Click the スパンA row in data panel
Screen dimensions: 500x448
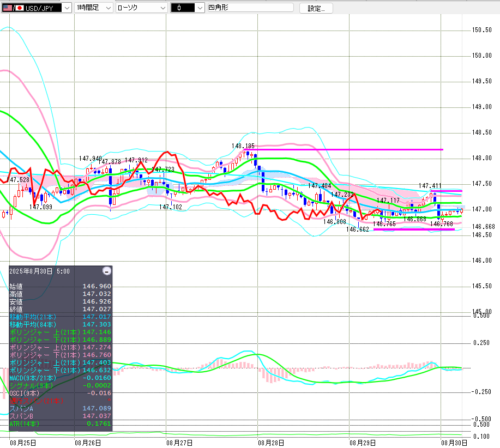[x=61, y=409]
